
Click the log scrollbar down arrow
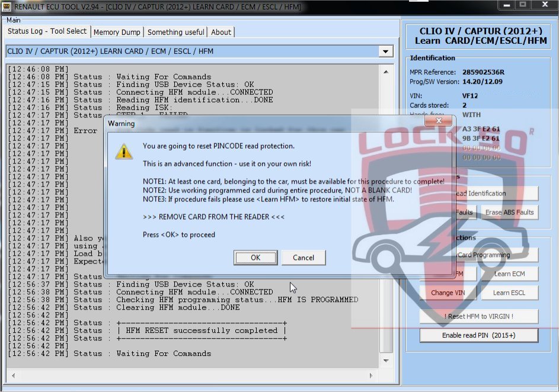click(386, 361)
